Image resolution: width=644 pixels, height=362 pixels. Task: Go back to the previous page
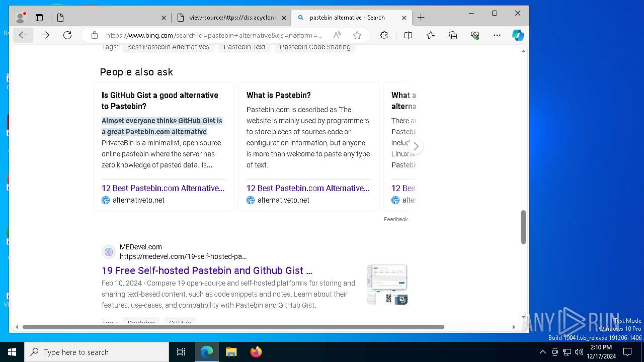(23, 35)
